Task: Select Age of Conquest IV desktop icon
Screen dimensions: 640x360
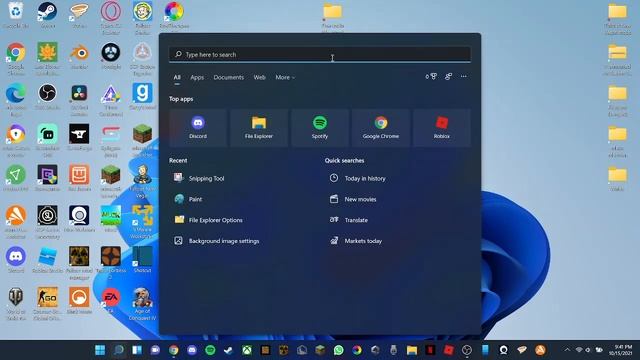Action: [x=142, y=303]
